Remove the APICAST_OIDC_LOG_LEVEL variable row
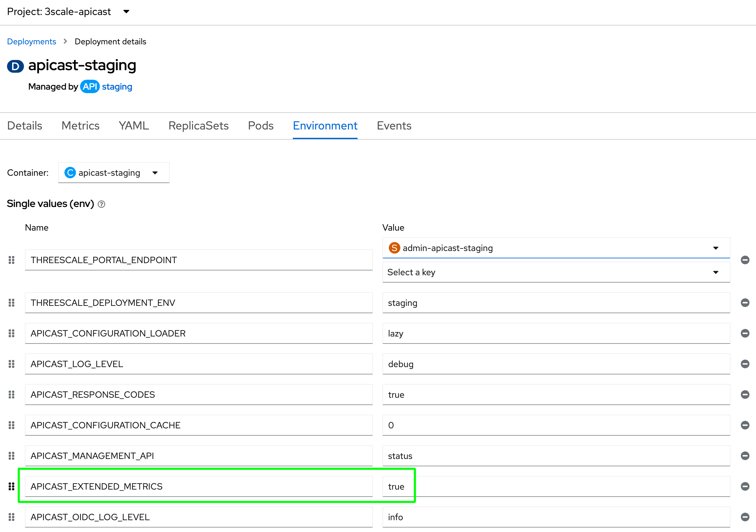The image size is (756, 532). pyautogui.click(x=745, y=517)
